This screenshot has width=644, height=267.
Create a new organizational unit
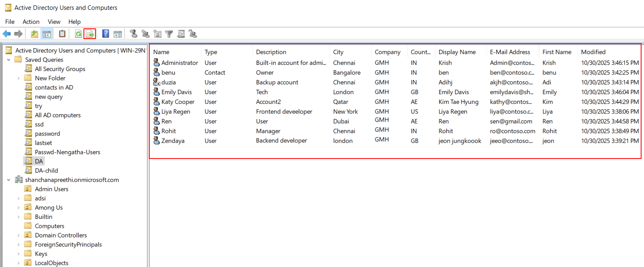pos(157,34)
